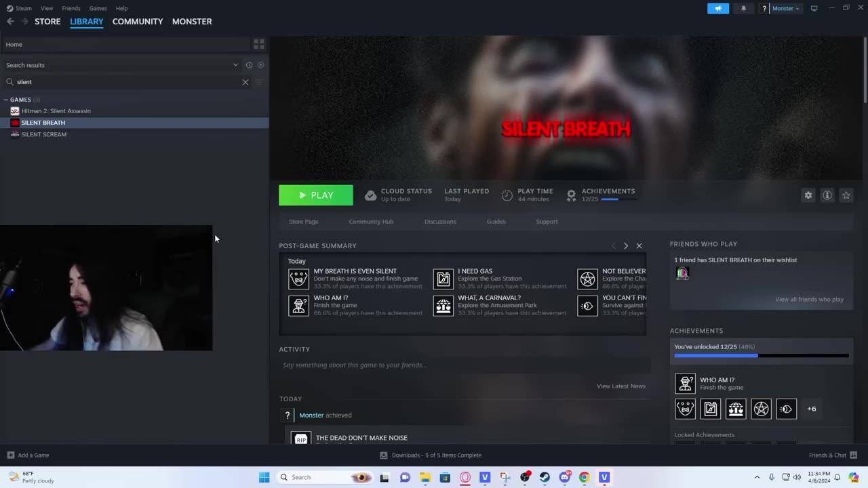Expand the Search results dropdown chevron
Image resolution: width=868 pixels, height=488 pixels.
(x=235, y=64)
